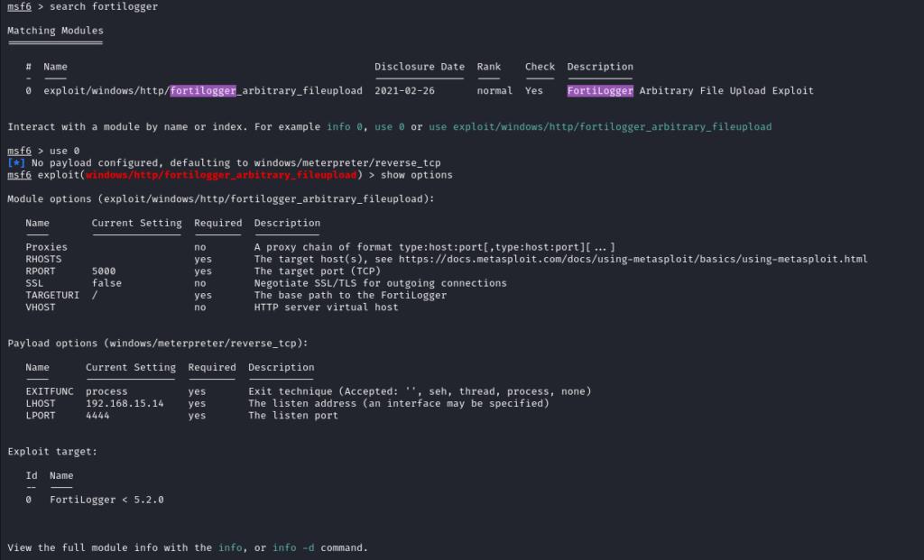
Task: Select the 'Matching Modules' heading
Action: (55, 31)
